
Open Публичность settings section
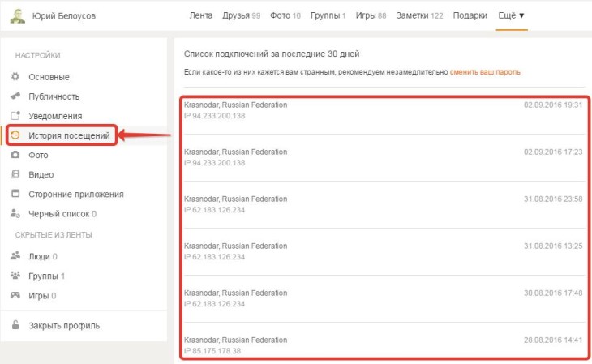[54, 96]
